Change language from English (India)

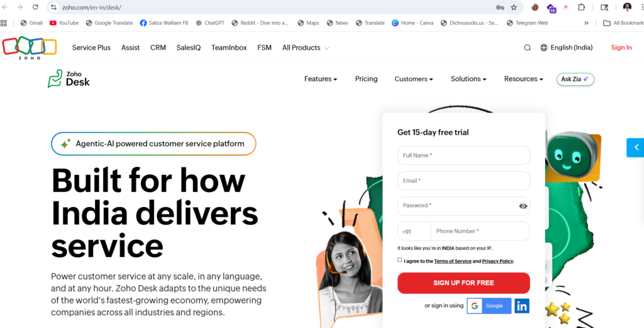point(567,48)
